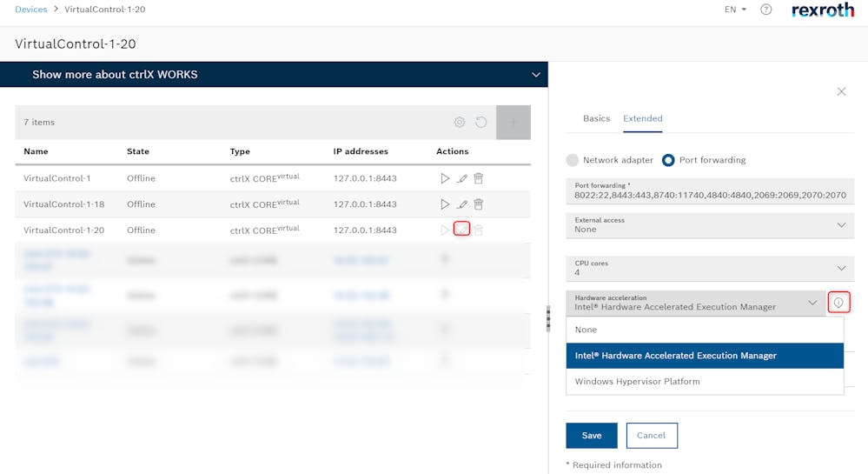Start VirtualControl-1-18 with the play icon
The image size is (868, 474).
[x=445, y=204]
